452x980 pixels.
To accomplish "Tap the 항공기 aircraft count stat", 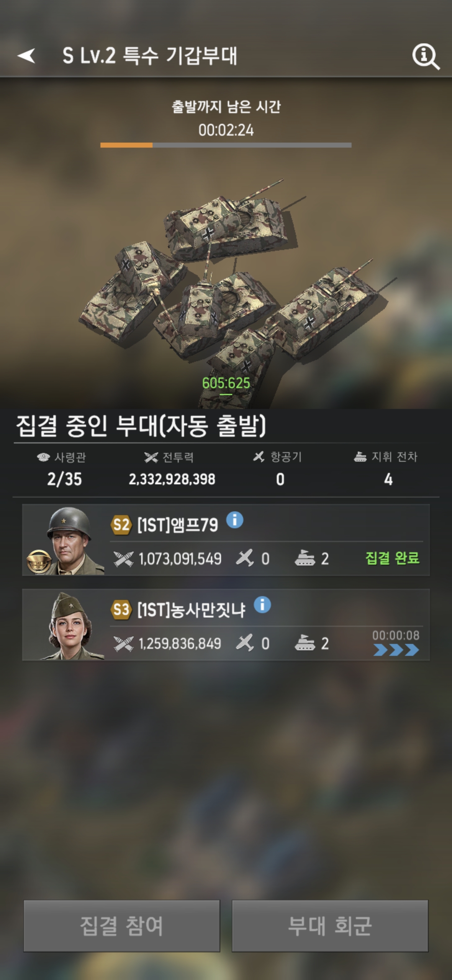I will 280,469.
